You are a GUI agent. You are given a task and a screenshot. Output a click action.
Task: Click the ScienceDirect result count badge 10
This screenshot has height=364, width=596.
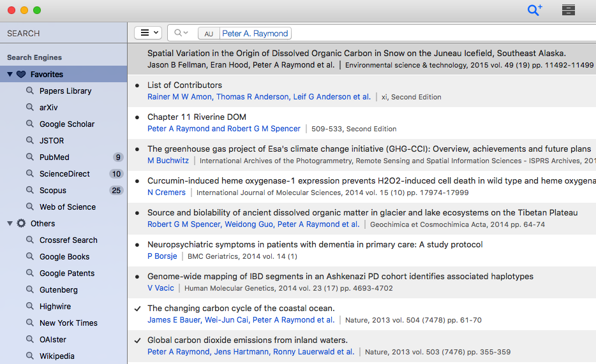click(x=116, y=174)
